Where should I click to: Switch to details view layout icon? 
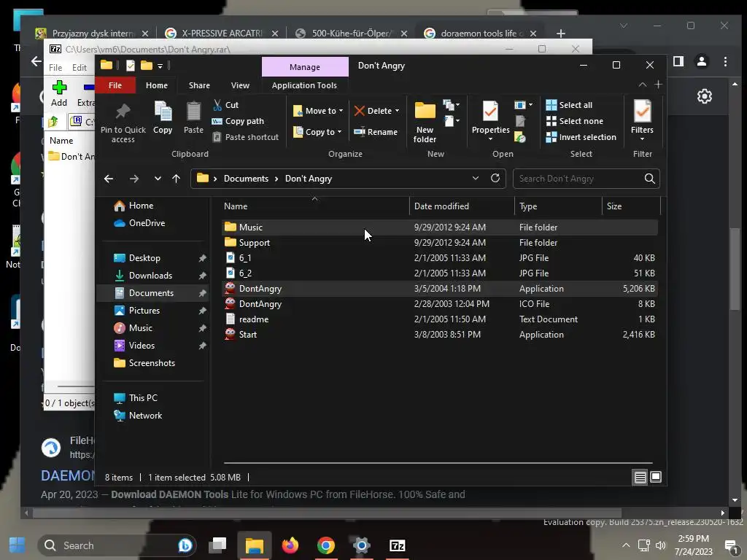coord(640,477)
